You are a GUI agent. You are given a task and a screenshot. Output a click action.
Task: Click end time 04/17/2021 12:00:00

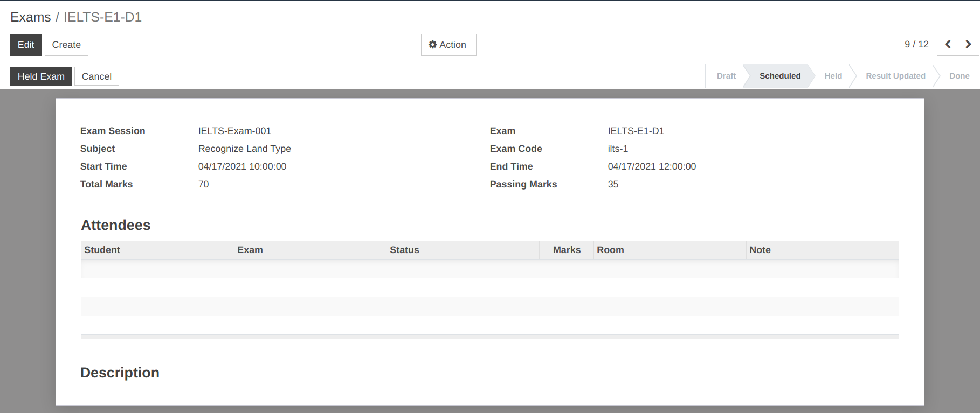pos(652,166)
